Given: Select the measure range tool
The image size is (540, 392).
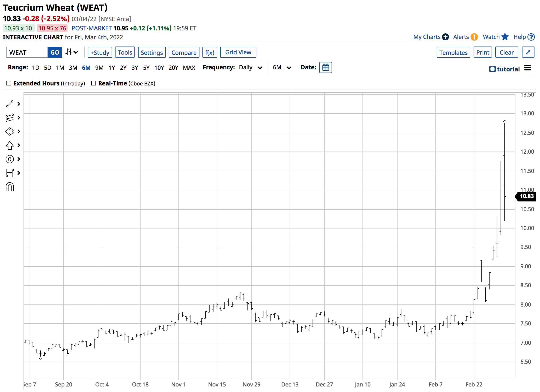Looking at the screenshot, I should pyautogui.click(x=10, y=173).
